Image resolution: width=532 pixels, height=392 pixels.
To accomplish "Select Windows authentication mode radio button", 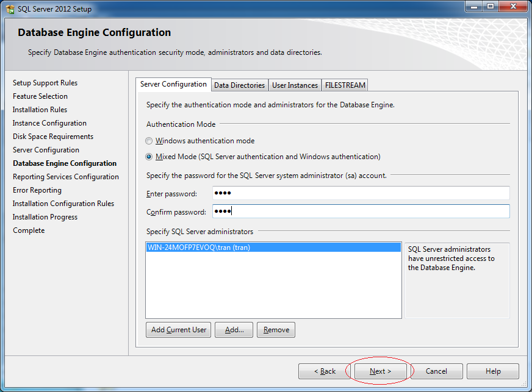I will [149, 141].
